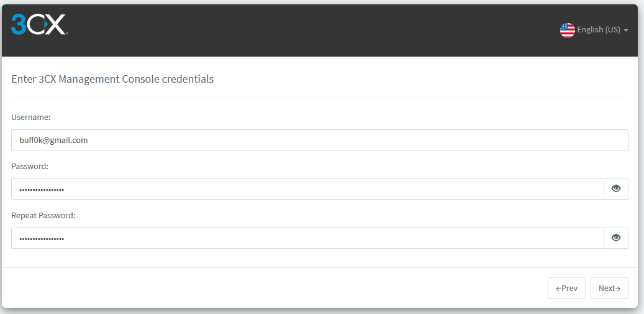
Task: Expand the language caret arrow
Action: (x=626, y=30)
